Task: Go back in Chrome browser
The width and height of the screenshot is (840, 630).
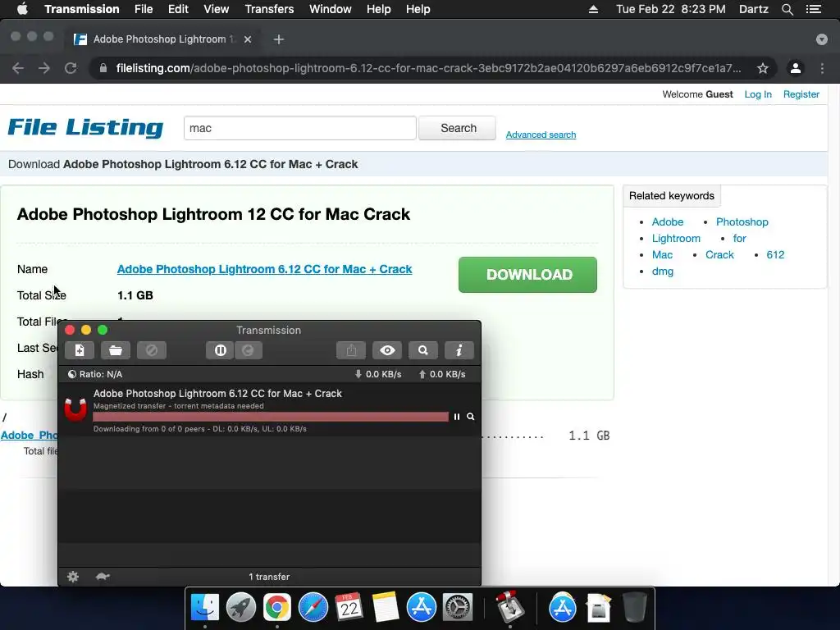Action: click(x=18, y=68)
